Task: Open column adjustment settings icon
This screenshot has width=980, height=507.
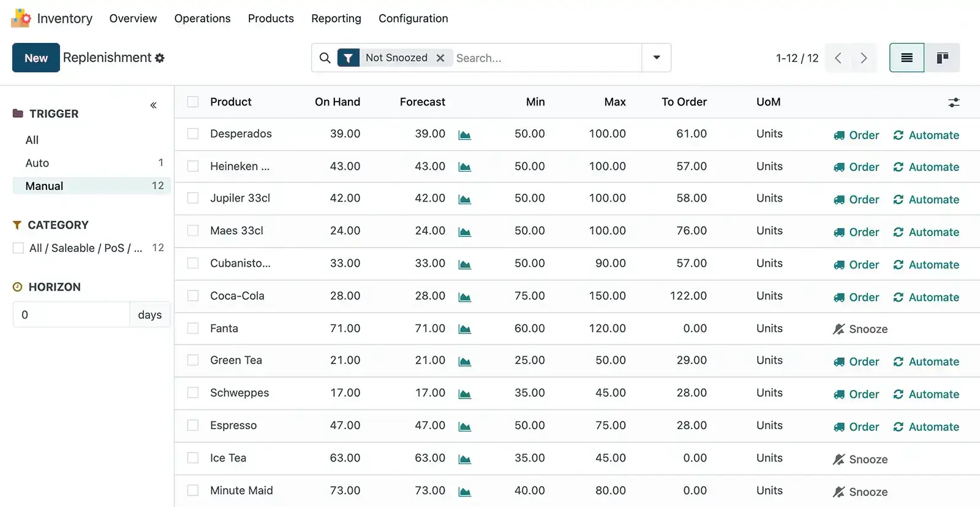Action: click(x=954, y=102)
